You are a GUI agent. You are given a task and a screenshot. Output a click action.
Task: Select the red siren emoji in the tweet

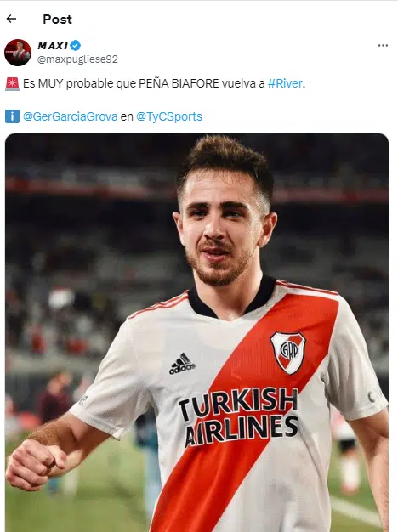pyautogui.click(x=12, y=84)
